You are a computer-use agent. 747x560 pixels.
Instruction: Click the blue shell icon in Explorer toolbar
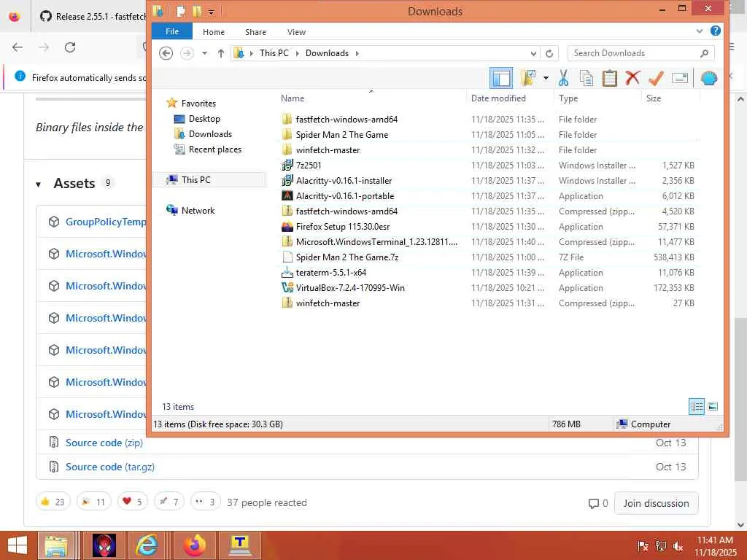pos(708,78)
